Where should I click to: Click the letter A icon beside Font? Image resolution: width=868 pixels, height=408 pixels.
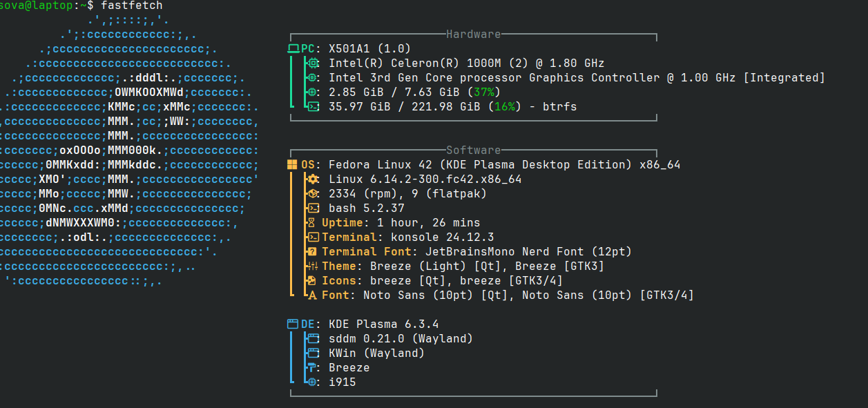(312, 295)
